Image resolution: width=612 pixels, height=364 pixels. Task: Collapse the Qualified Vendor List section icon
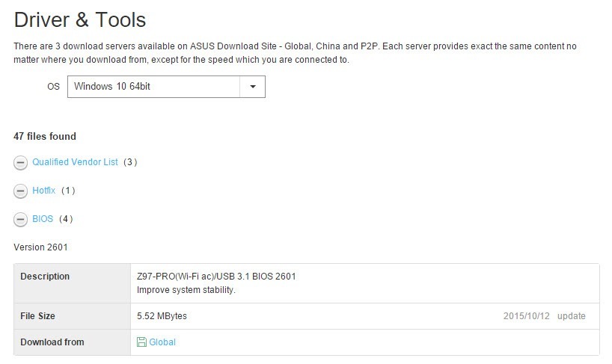pos(21,163)
